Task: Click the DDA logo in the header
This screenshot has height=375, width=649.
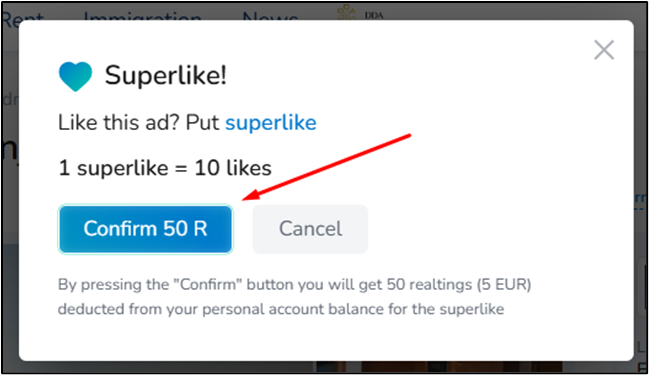Action: click(x=361, y=12)
